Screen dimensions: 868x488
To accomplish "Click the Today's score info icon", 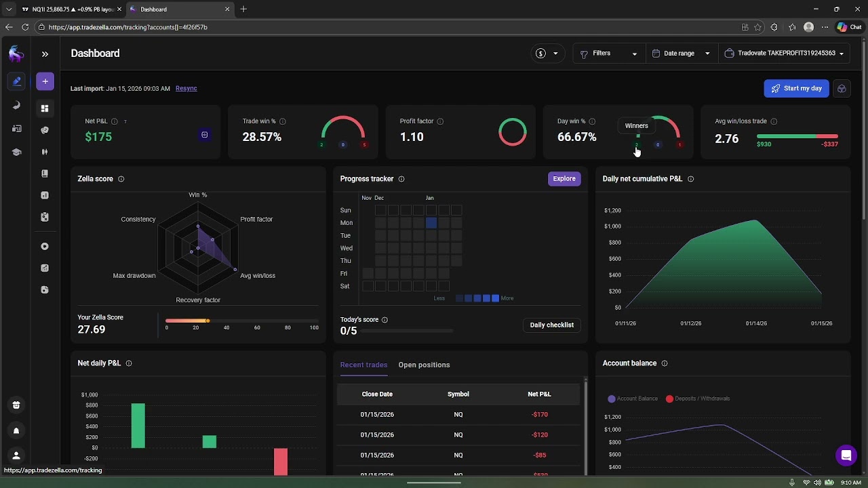I will [x=384, y=320].
